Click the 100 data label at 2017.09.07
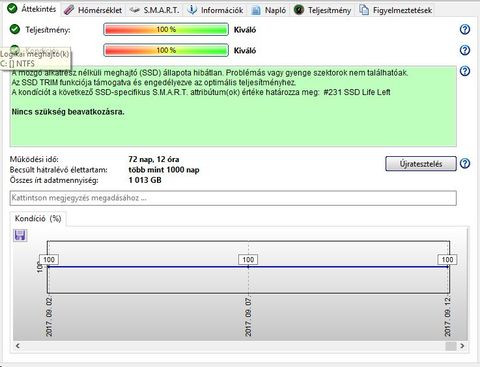Image resolution: width=480 pixels, height=367 pixels. click(248, 259)
